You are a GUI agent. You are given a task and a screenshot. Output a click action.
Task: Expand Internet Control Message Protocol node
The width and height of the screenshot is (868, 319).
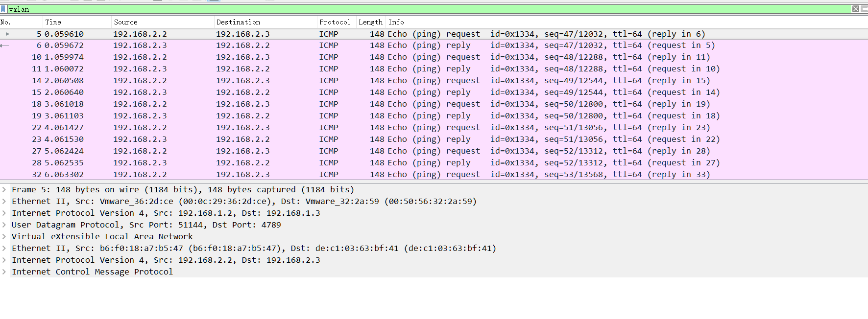click(4, 272)
